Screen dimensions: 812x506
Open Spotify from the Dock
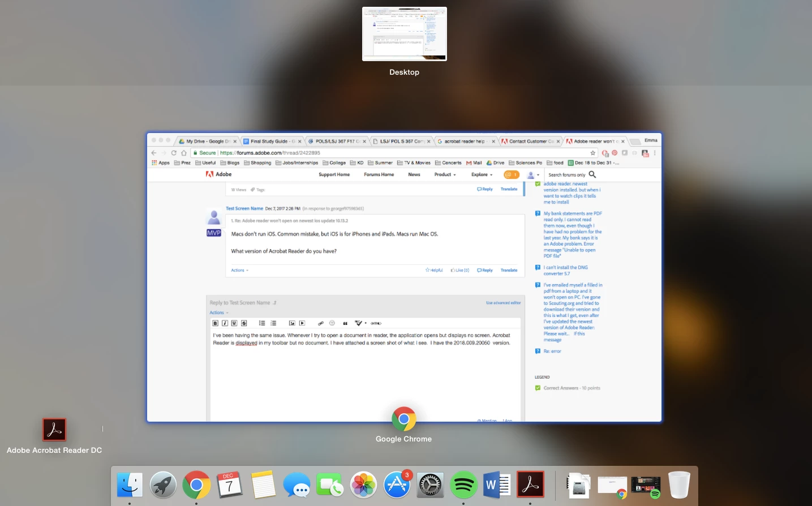[x=463, y=485]
